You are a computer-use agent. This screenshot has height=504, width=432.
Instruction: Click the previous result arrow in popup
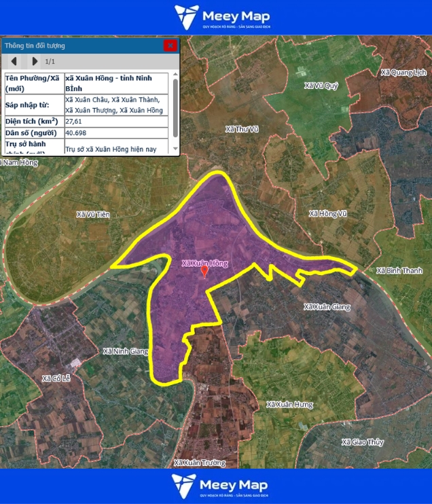[14, 61]
